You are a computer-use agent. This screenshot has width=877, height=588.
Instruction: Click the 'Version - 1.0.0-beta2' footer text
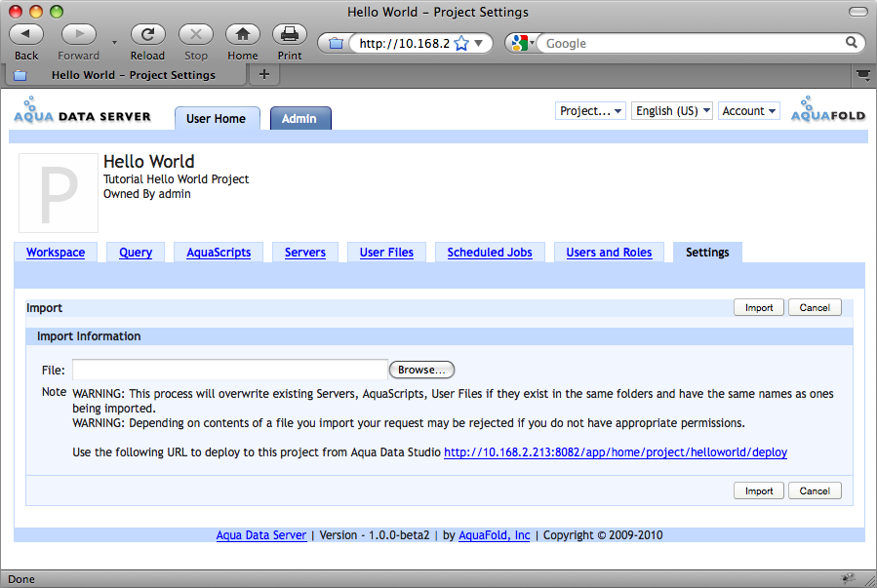(x=375, y=535)
